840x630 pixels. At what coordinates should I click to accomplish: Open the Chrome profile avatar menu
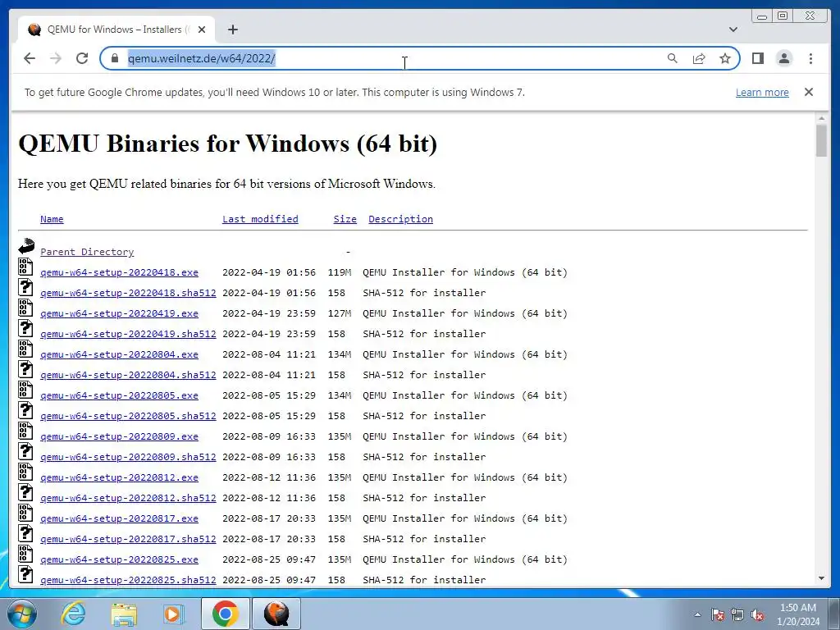pos(783,58)
